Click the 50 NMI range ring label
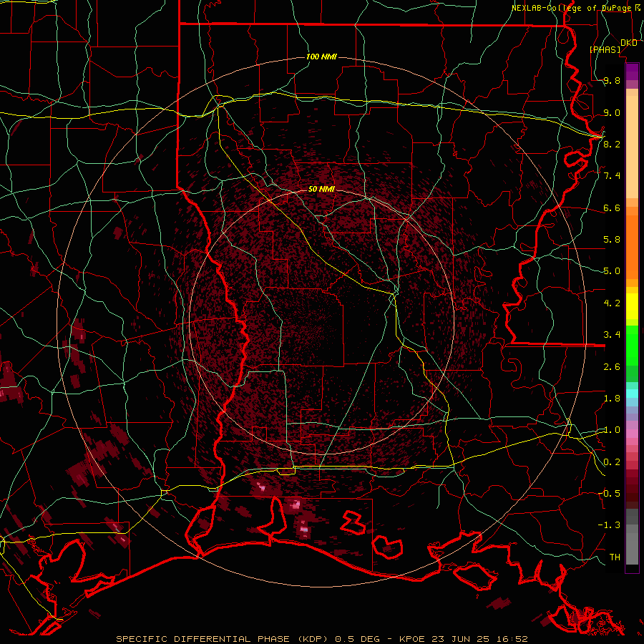 (321, 189)
